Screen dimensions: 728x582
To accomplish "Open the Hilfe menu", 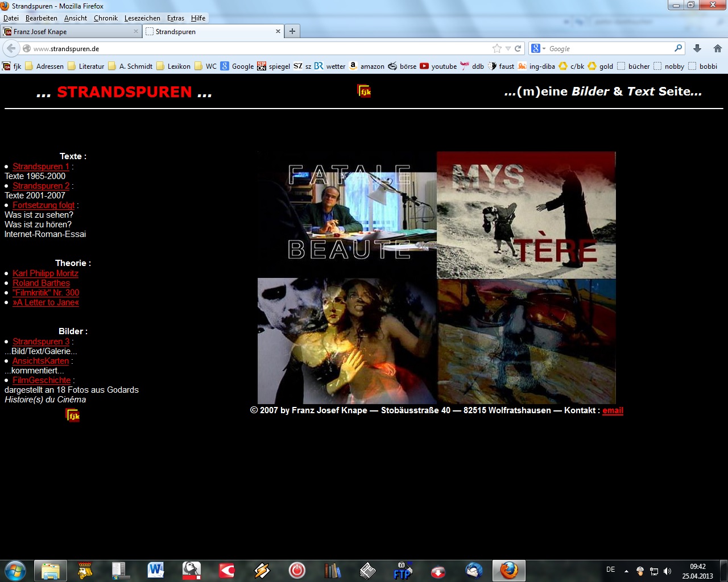I will 198,18.
